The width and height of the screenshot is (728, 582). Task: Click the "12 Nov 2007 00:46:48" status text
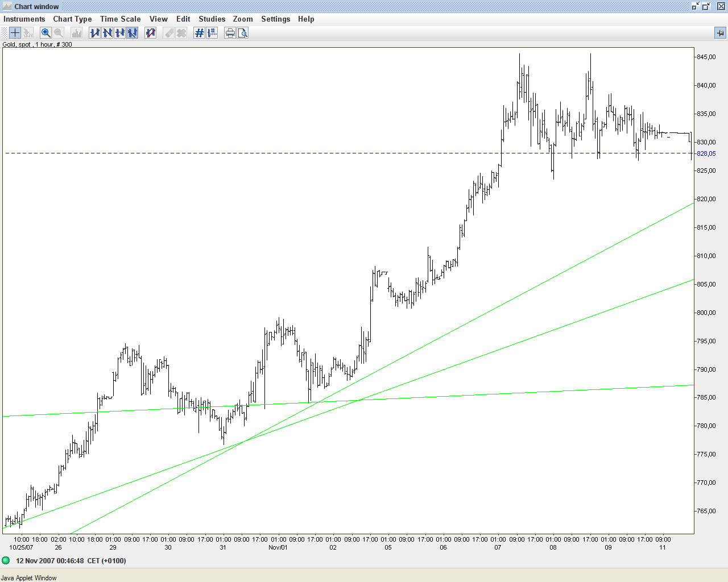tap(50, 560)
